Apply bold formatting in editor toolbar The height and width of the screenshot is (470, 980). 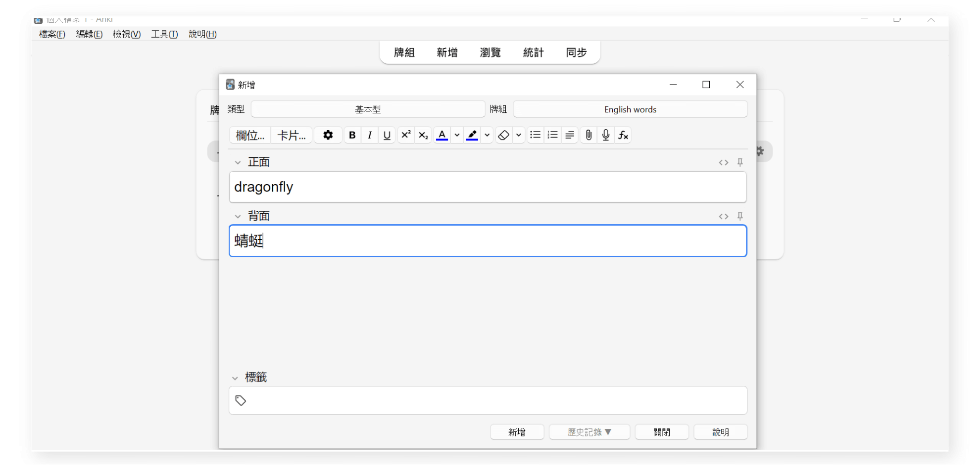point(352,135)
